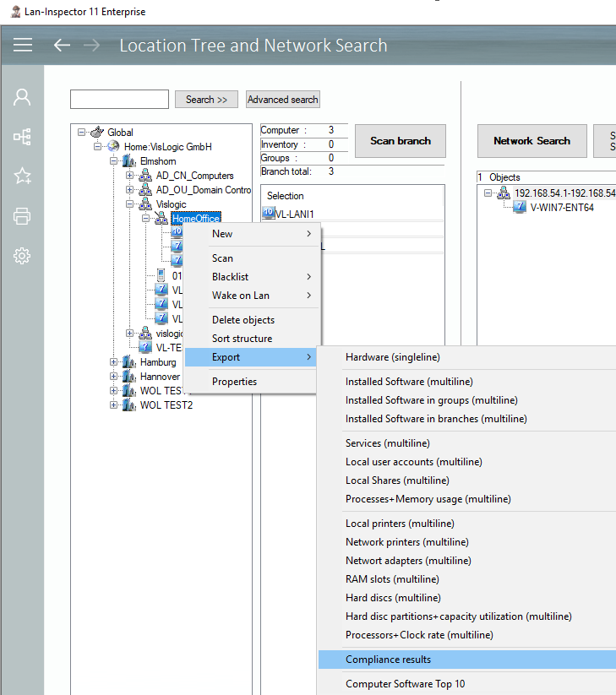Click the printer sidebar icon

23,216
